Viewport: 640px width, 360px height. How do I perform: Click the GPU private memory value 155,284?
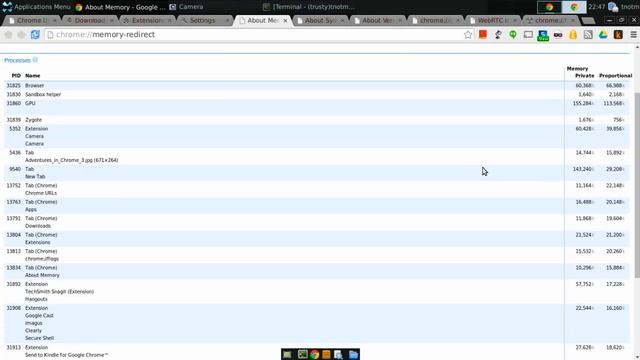point(582,104)
